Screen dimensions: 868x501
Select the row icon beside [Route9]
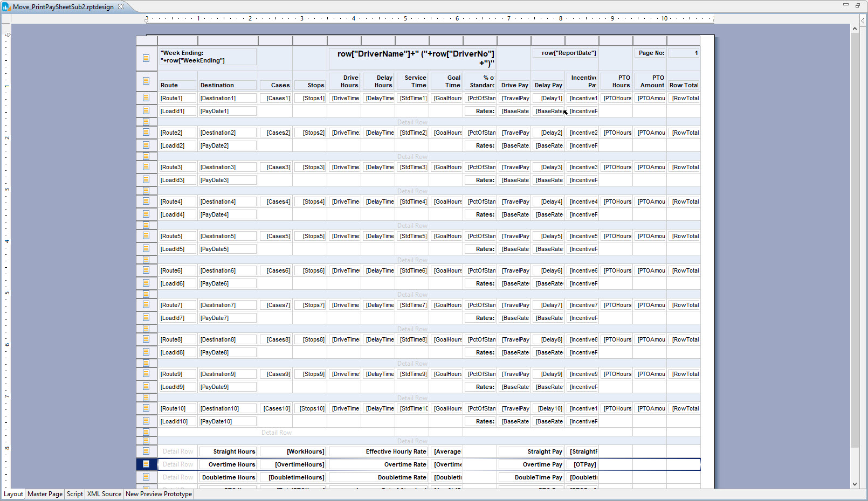(x=146, y=373)
